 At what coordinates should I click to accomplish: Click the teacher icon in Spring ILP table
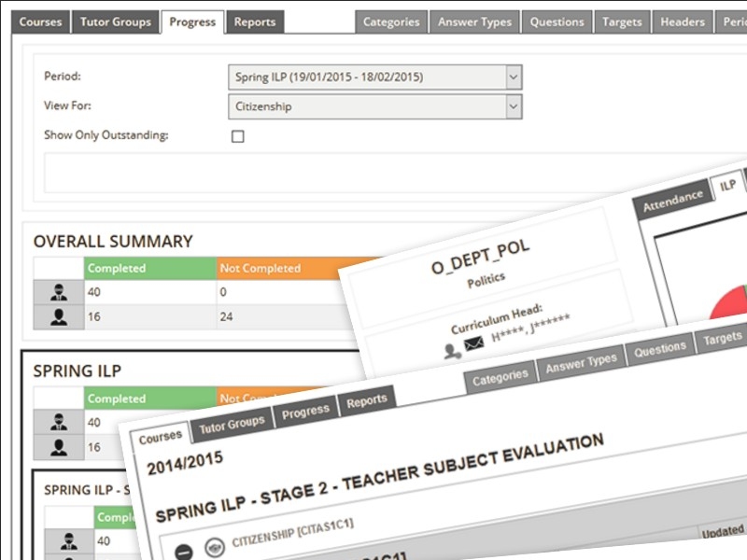(58, 423)
